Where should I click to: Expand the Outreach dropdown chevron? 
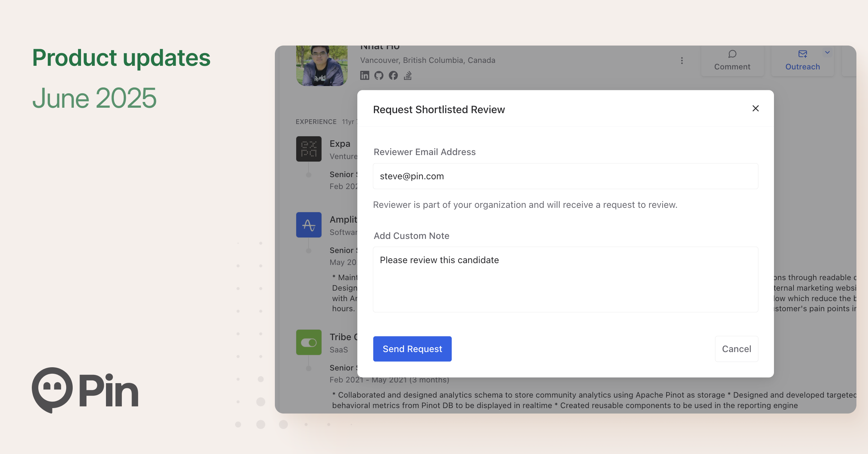pyautogui.click(x=827, y=52)
